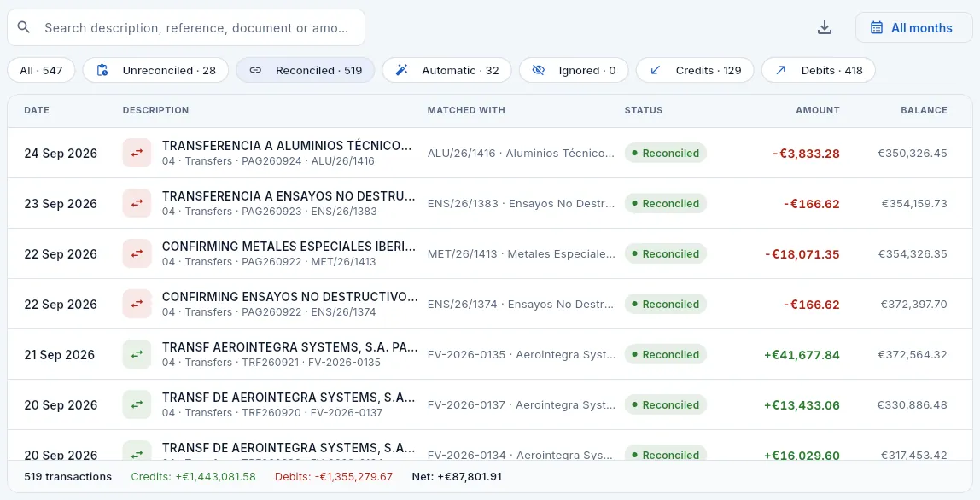Click amount +€41,677.84
Viewport: 980px width, 500px height.
(x=802, y=355)
